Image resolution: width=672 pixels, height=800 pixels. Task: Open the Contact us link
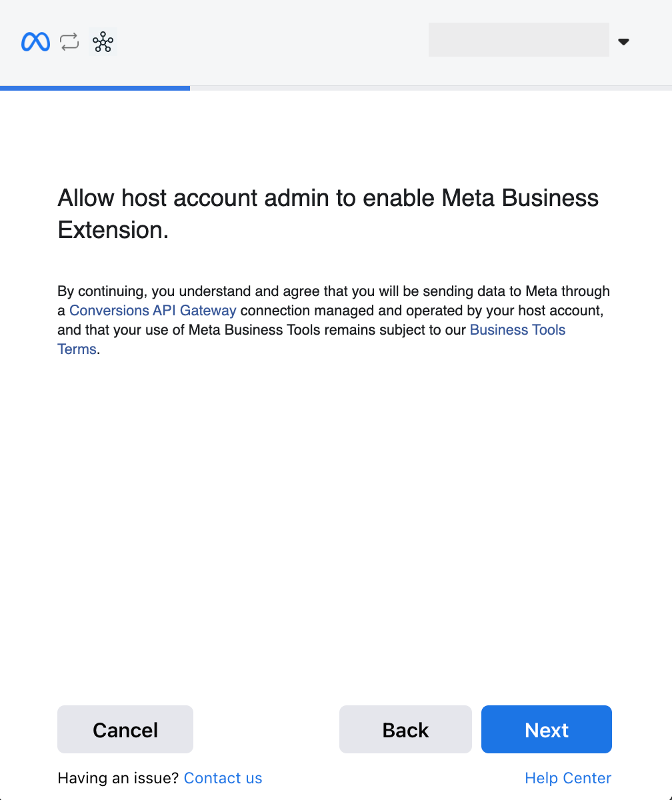coord(223,778)
